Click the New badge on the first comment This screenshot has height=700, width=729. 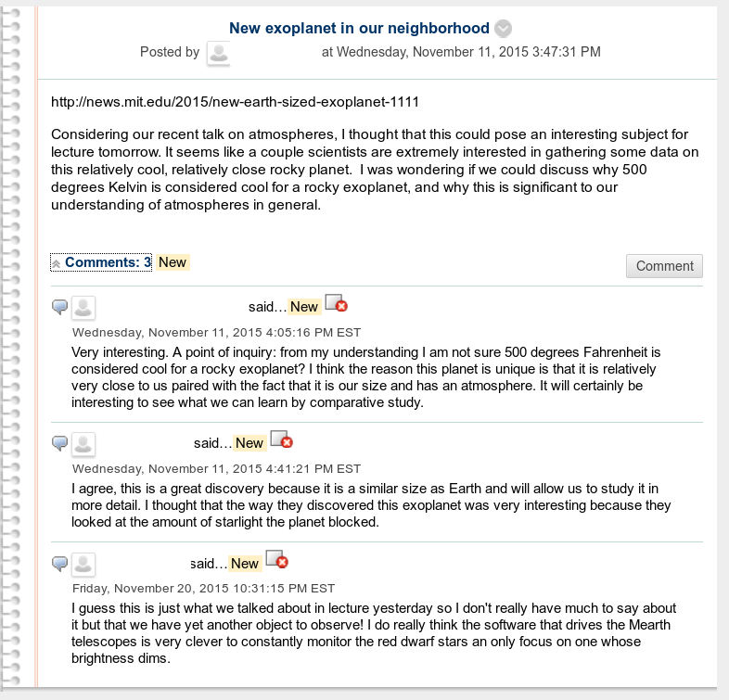pos(304,307)
